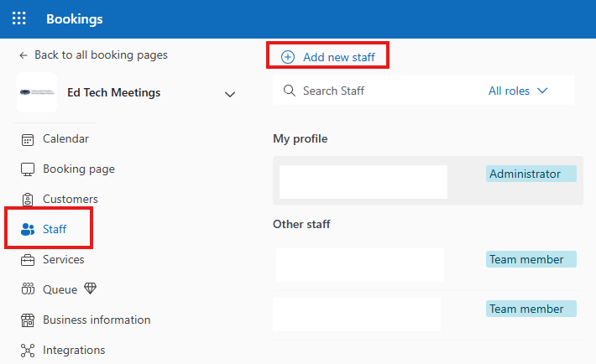Viewport: 596px width, 364px height.
Task: Open the app launcher waffle icon
Action: [x=18, y=18]
